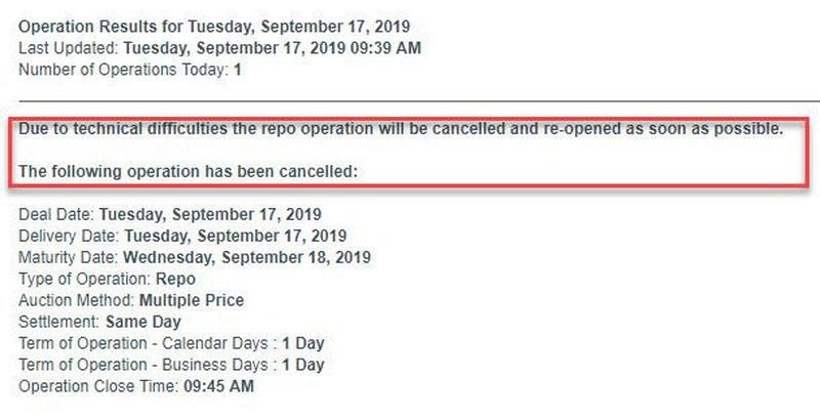Click the Term of Operation Calendar Days line
Screen dimensions: 820x420
point(171,343)
